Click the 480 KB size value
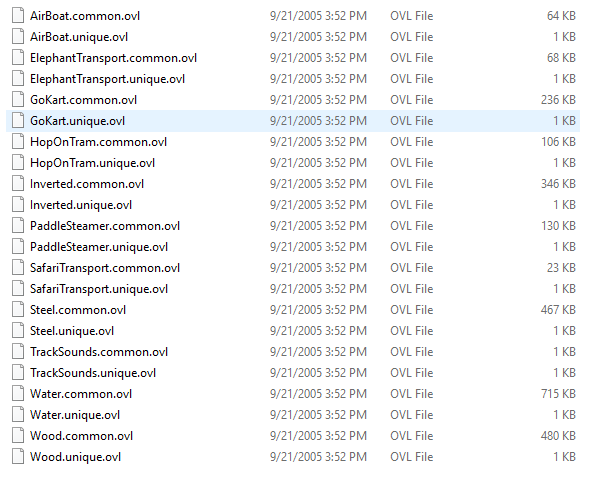602x485 pixels. (559, 436)
